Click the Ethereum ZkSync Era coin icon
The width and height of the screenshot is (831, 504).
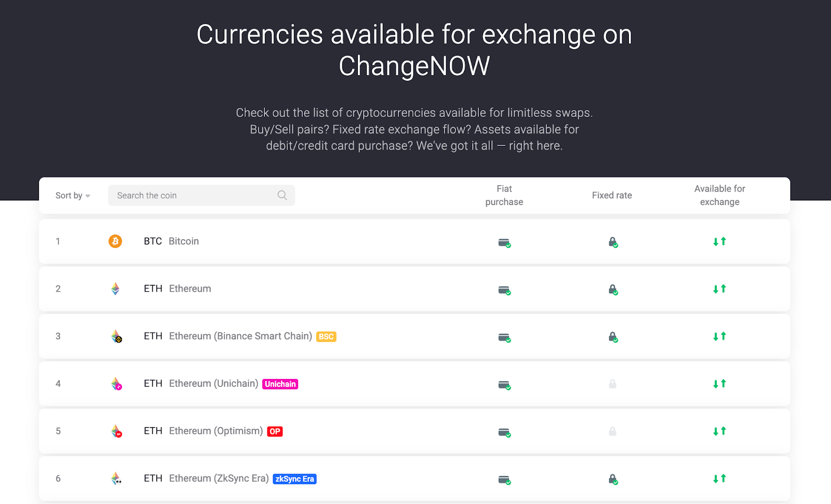[116, 478]
